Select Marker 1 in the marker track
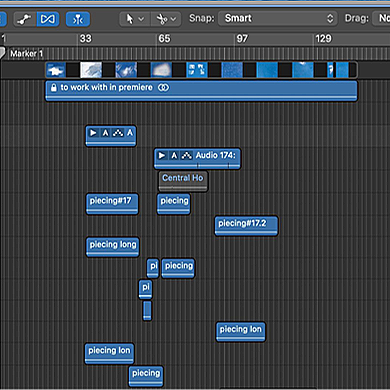Image resolution: width=390 pixels, height=390 pixels. (26, 53)
